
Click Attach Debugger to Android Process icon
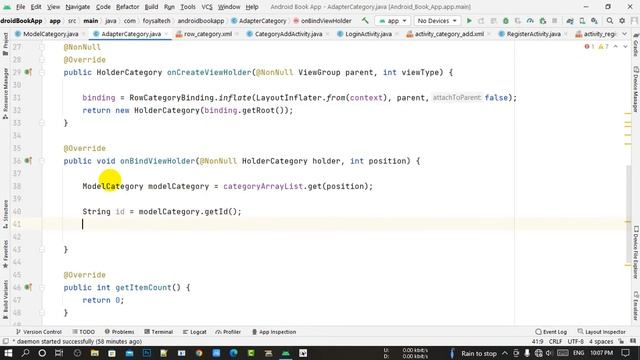point(542,20)
